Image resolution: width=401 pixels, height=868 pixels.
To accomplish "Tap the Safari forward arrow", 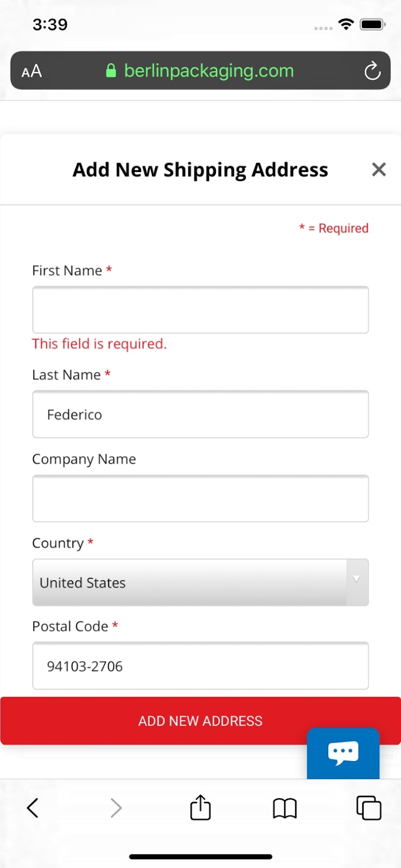I will [x=116, y=808].
